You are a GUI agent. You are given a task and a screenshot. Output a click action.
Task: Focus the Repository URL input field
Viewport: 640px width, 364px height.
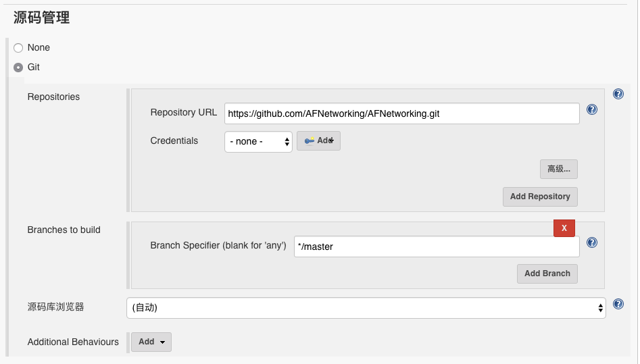coord(402,113)
